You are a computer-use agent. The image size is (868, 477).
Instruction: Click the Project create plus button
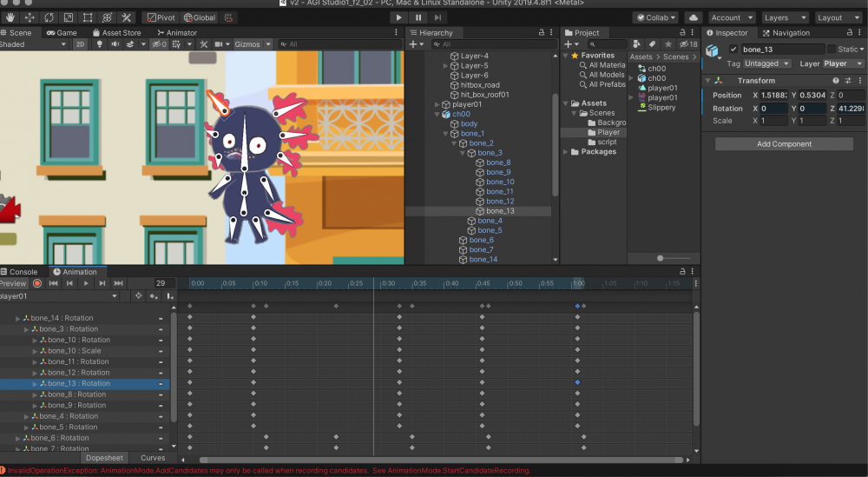pyautogui.click(x=570, y=44)
